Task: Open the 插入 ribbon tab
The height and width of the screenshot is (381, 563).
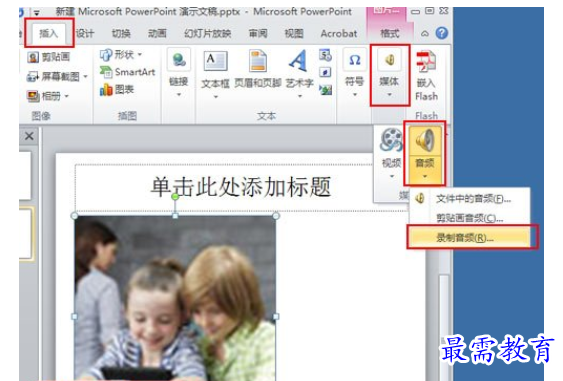Action: [48, 34]
